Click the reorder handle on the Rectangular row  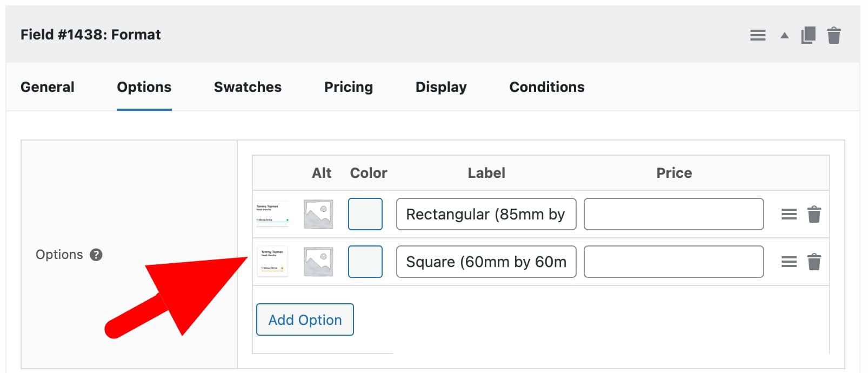click(x=789, y=214)
